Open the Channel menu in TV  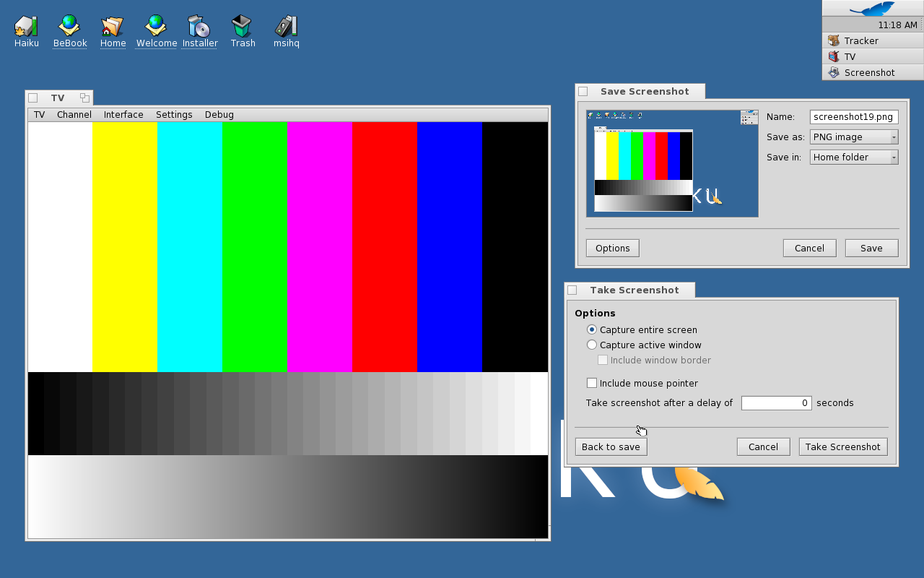(74, 115)
